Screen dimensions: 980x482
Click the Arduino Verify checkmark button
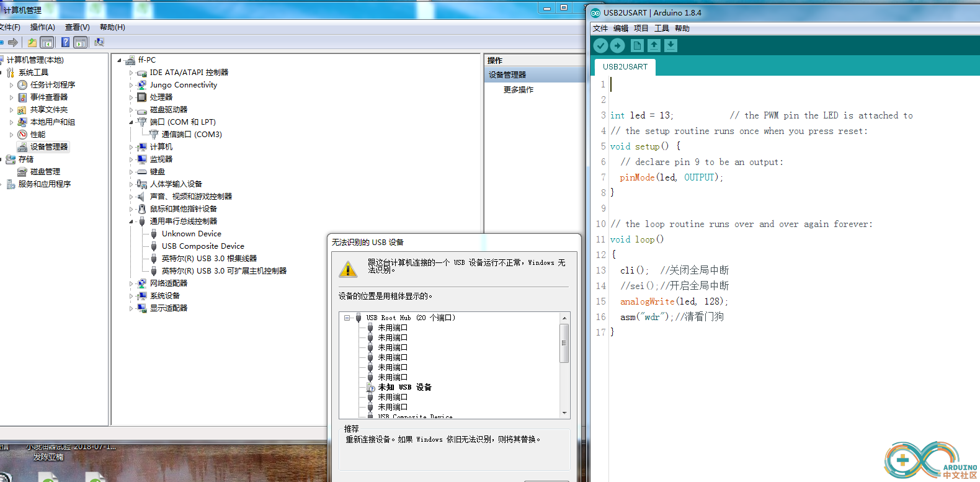(600, 45)
